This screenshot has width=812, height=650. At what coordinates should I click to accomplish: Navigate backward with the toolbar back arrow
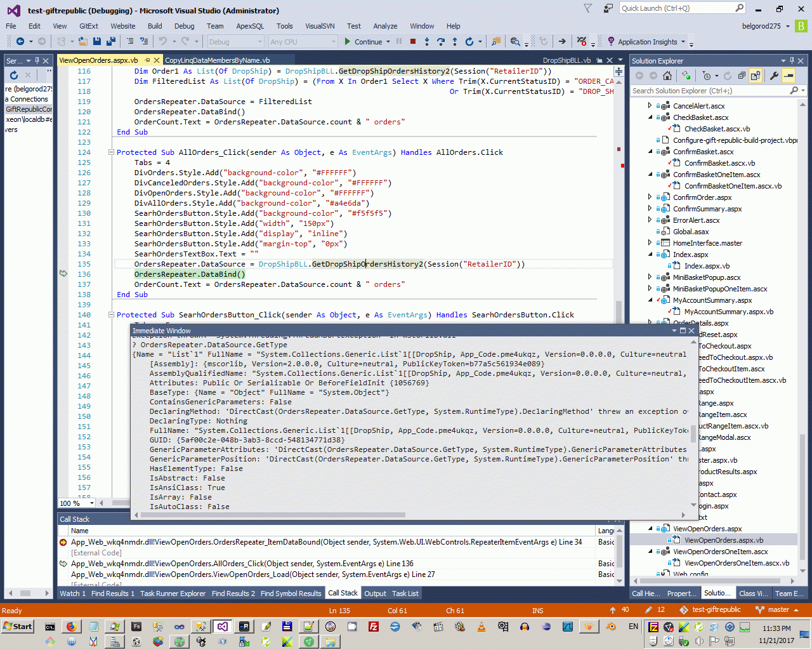(20, 41)
